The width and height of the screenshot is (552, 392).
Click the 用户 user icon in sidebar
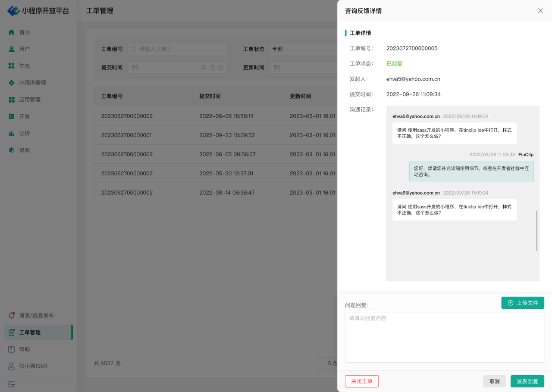12,49
